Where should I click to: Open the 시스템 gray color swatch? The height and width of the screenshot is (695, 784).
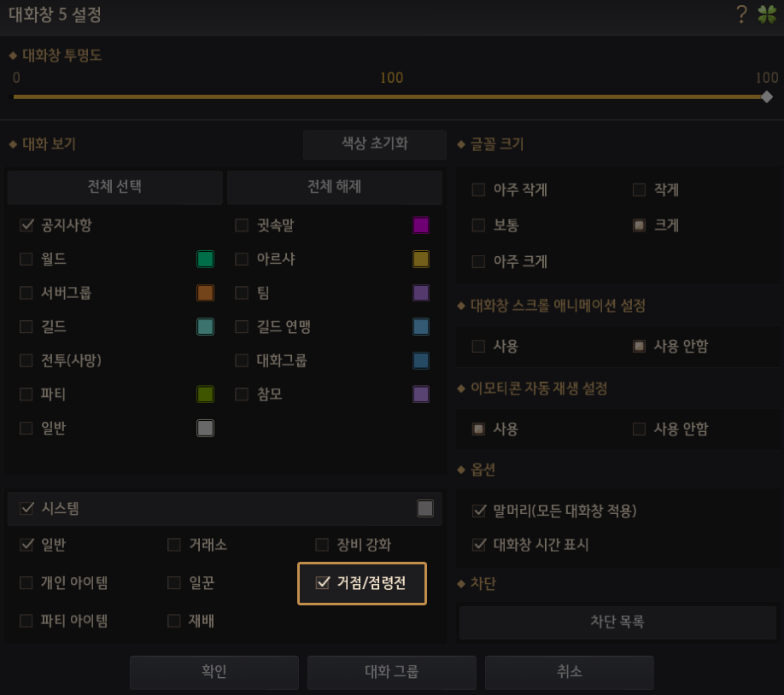[425, 509]
